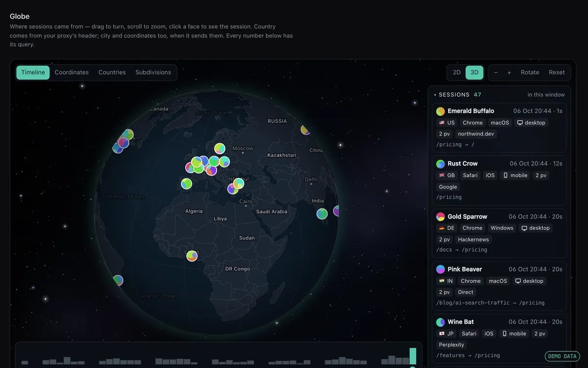Screen dimensions: 588x368
Task: Click the Globe page heading
Action: tap(20, 16)
